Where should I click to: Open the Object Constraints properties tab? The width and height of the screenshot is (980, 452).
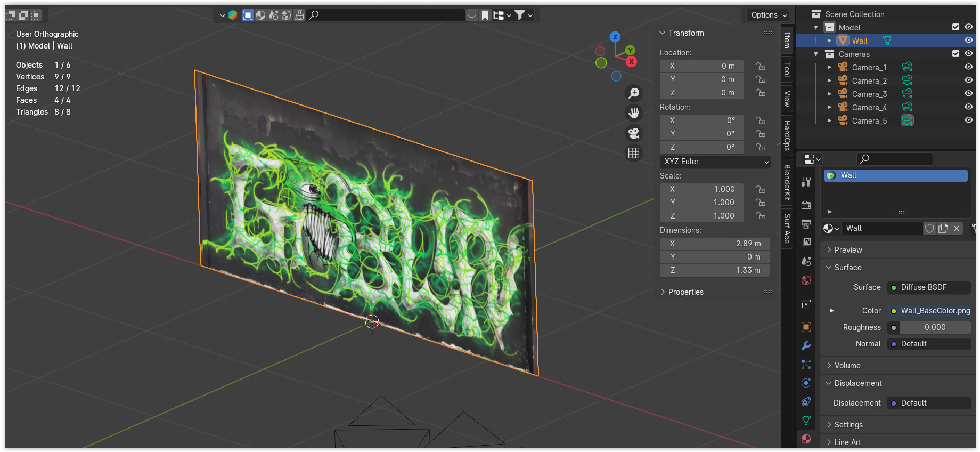pyautogui.click(x=806, y=401)
